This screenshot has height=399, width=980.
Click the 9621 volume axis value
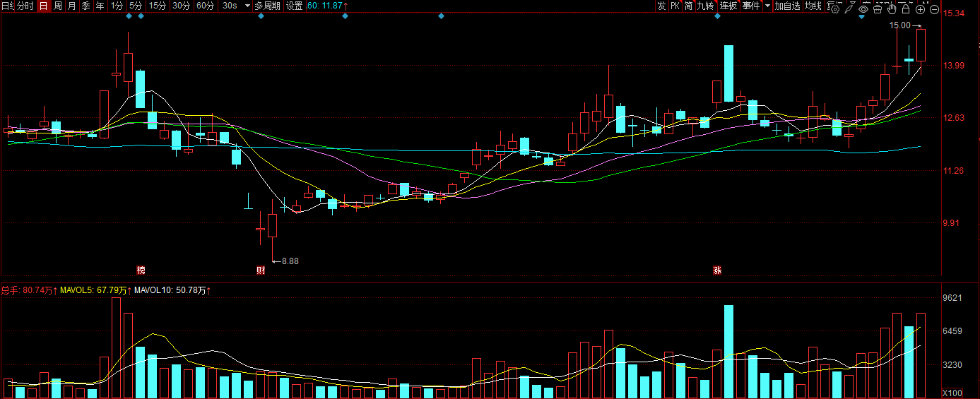(954, 298)
